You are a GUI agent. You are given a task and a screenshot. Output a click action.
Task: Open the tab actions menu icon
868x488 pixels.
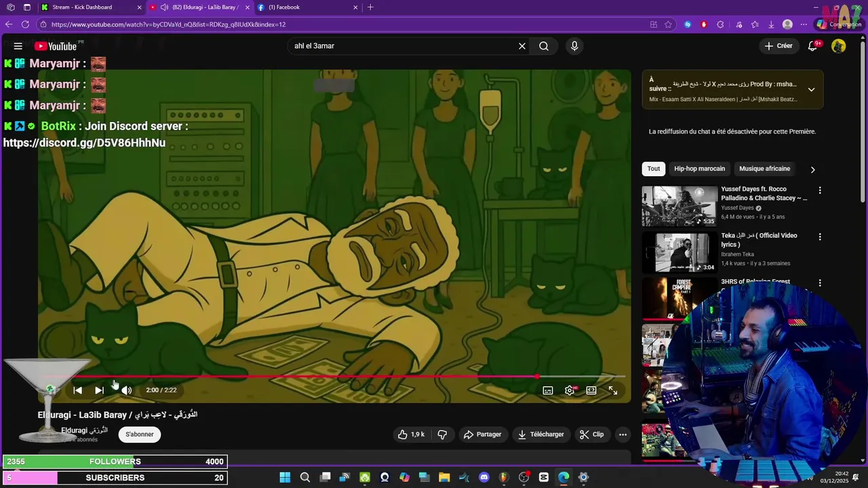tap(27, 7)
